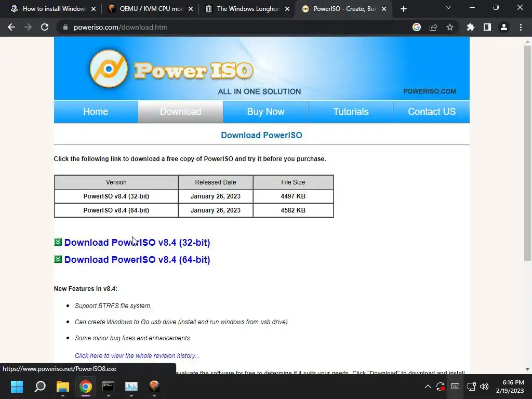Click green download icon beside 64-bit link
Image resolution: width=532 pixels, height=399 pixels.
tap(58, 259)
